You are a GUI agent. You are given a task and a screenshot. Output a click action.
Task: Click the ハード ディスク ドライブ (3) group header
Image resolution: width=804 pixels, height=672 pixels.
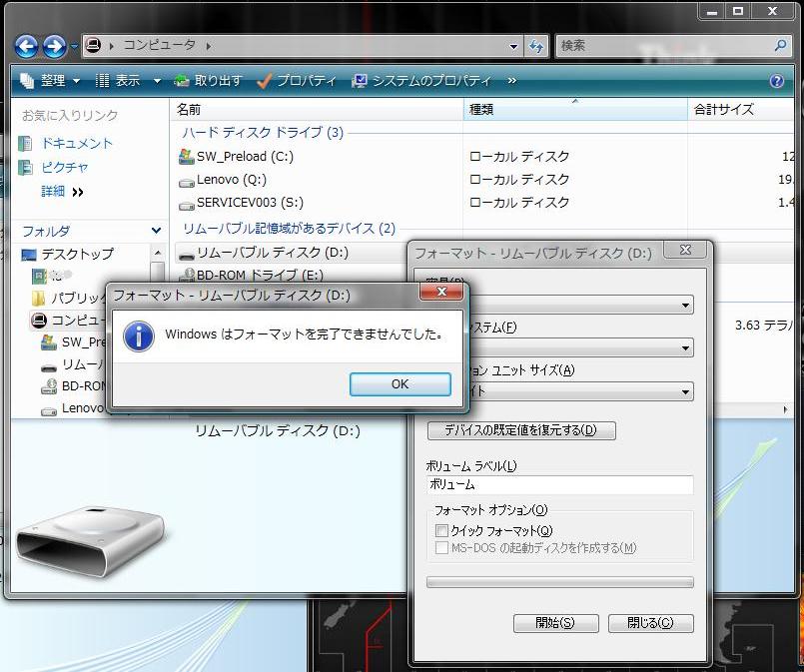tap(263, 133)
